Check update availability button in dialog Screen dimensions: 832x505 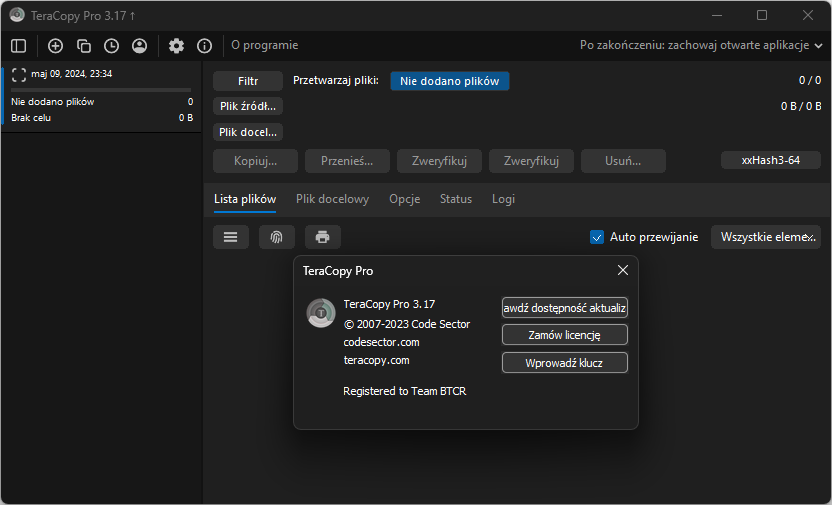[565, 308]
